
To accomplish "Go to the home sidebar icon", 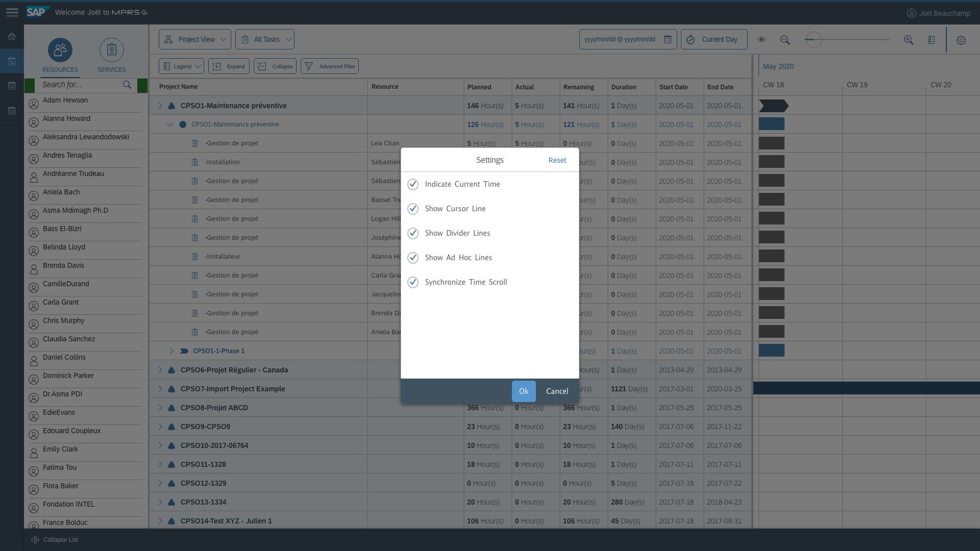I will pos(12,36).
